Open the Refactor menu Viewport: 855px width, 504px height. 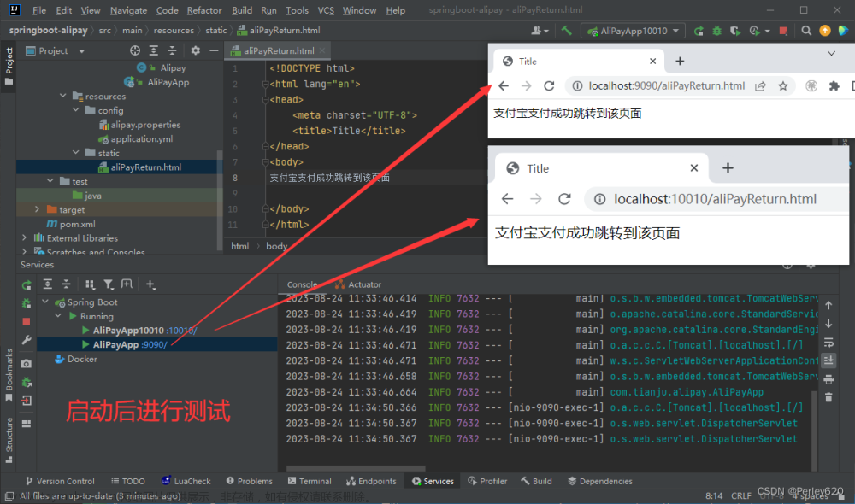pos(204,10)
